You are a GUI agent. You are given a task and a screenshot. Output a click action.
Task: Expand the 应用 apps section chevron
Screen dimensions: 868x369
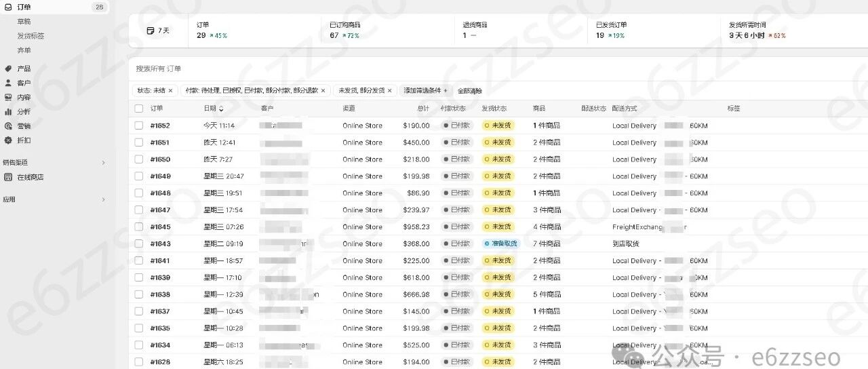click(104, 199)
